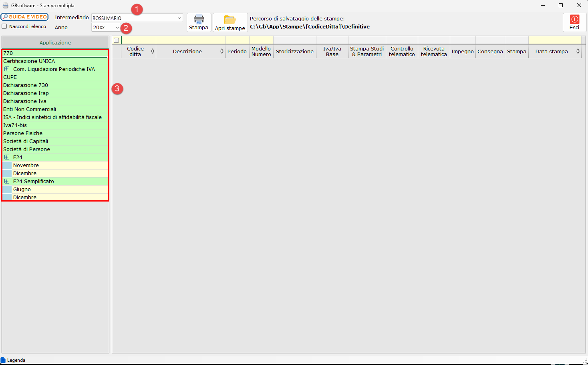Click the Descrizione column sort arrows

[x=222, y=51]
